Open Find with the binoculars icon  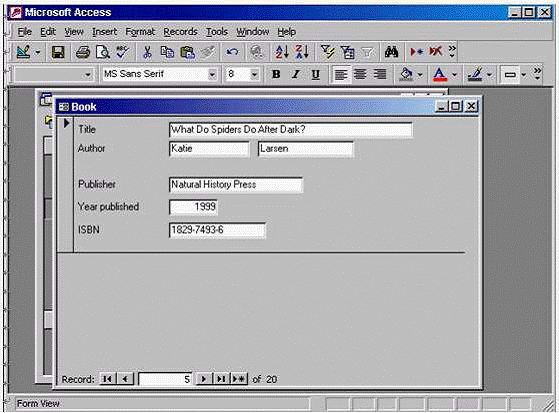[391, 52]
